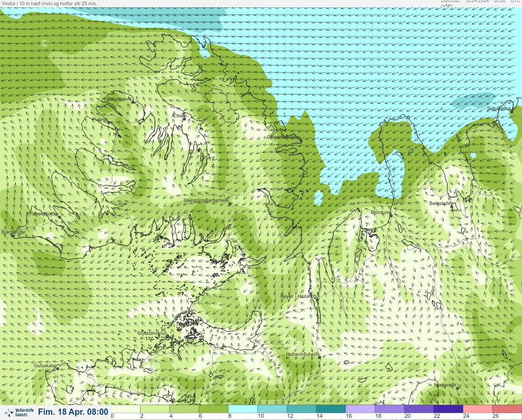
Task: Select the 12–14 m/s teal legend swatch
Action: 301,409
